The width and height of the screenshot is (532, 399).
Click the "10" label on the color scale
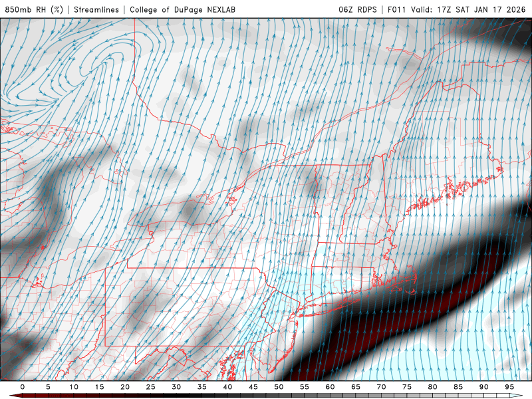pyautogui.click(x=74, y=387)
